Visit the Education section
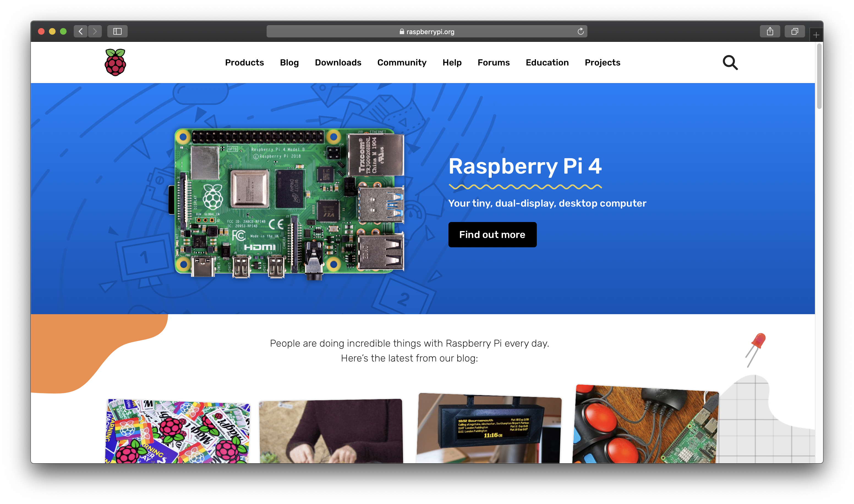854x504 pixels. coord(547,62)
